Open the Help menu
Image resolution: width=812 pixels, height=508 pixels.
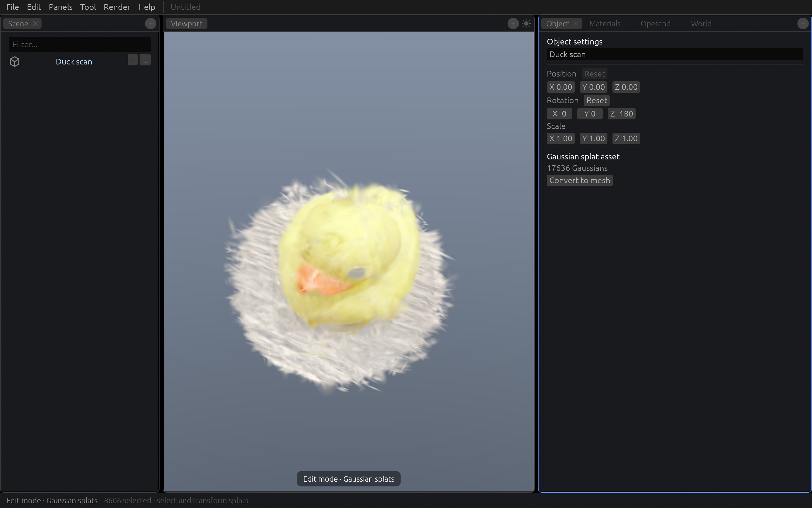coord(147,7)
